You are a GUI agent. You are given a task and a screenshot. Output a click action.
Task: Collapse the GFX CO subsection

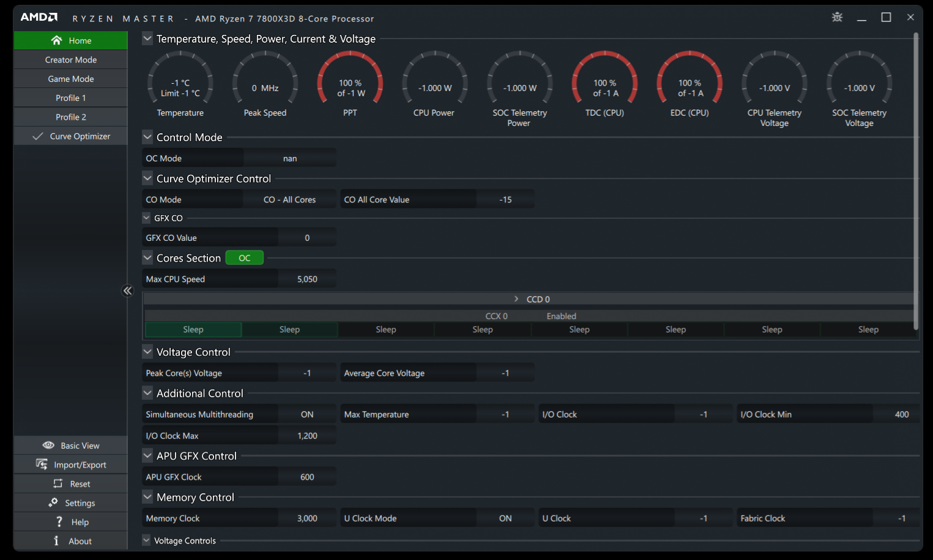(146, 218)
